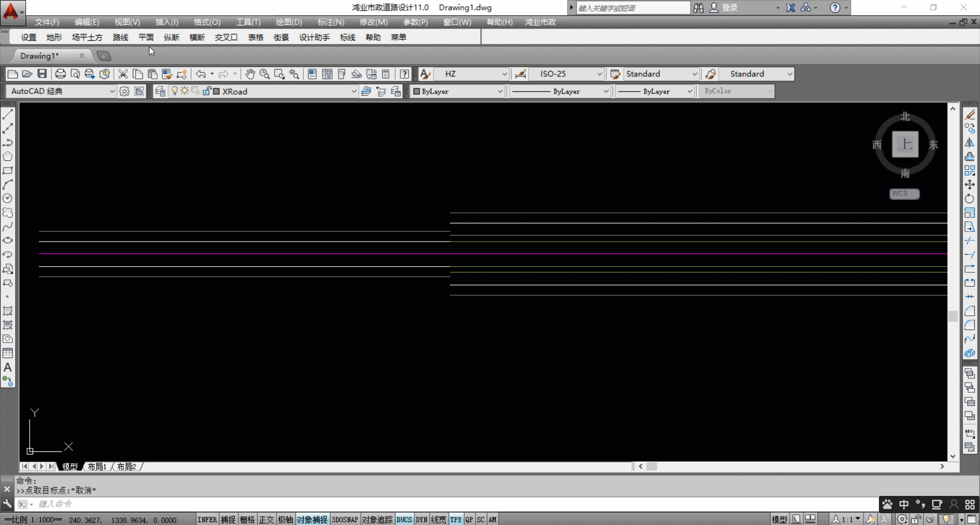Click the 路线 toolbar button
This screenshot has height=525, width=980.
coord(120,37)
